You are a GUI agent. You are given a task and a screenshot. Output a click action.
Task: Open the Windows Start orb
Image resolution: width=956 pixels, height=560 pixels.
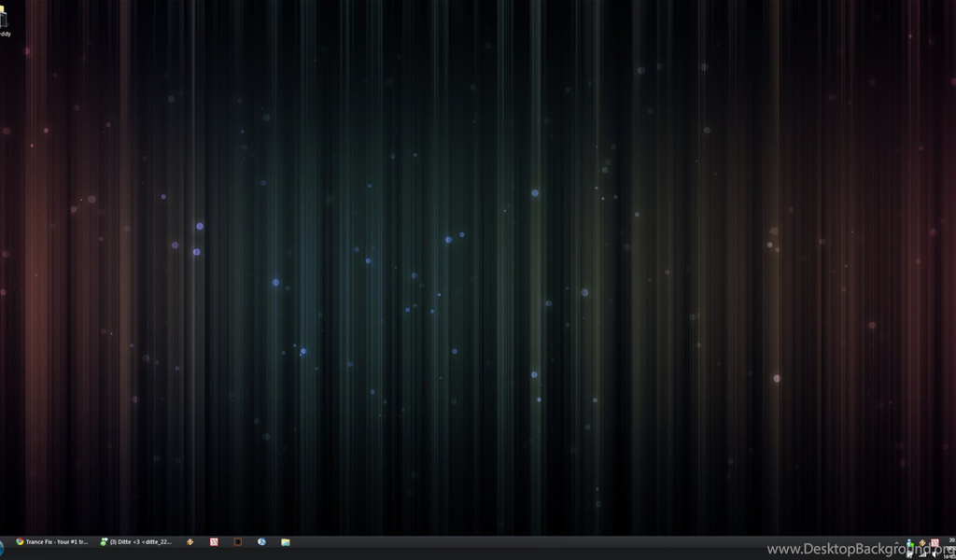(1, 548)
